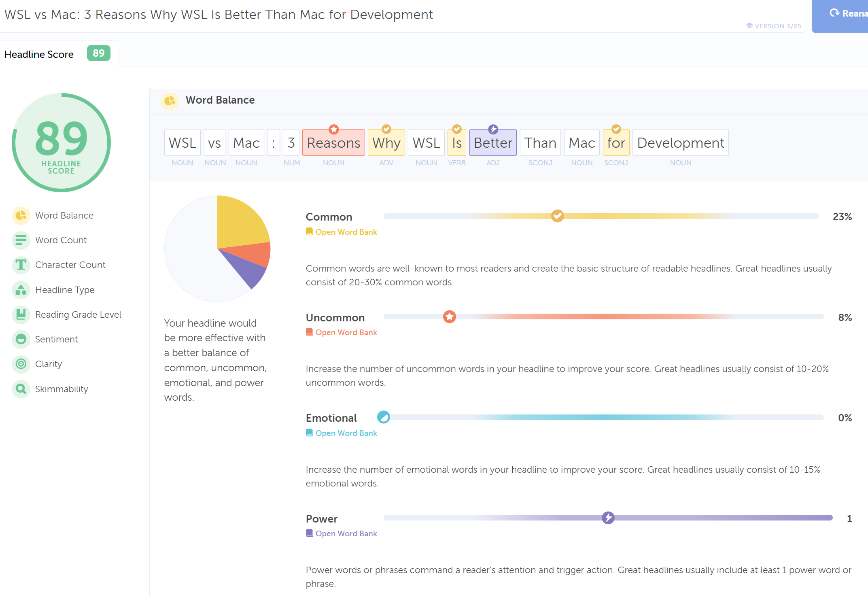Click the Skimmability magnifier icon
Image resolution: width=868 pixels, height=597 pixels.
21,389
